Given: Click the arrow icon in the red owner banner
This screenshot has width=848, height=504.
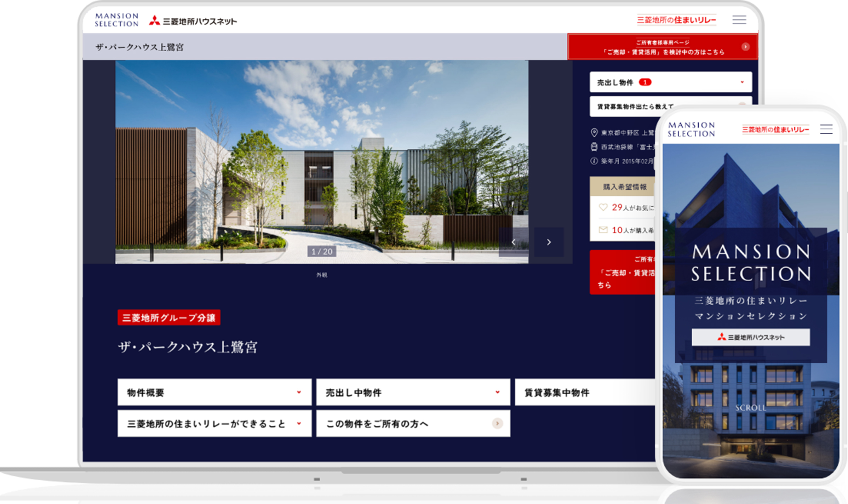Looking at the screenshot, I should pyautogui.click(x=745, y=47).
